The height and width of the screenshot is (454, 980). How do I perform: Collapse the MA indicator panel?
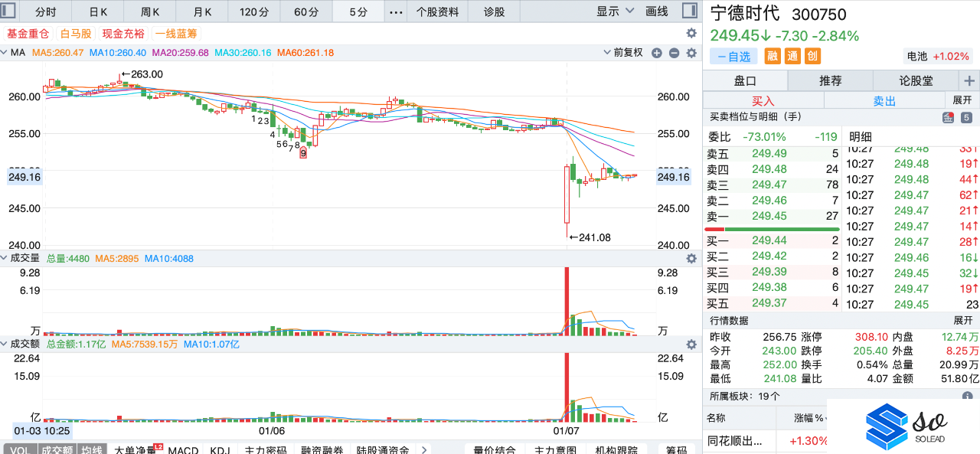click(5, 53)
